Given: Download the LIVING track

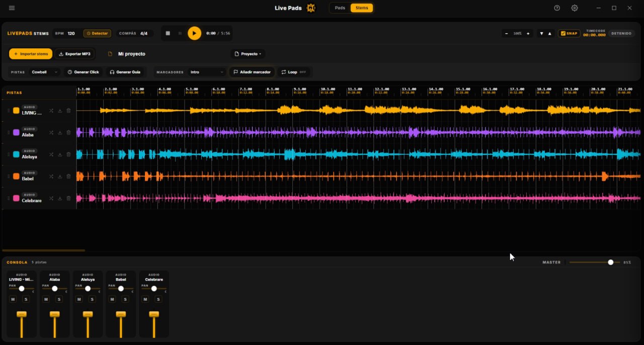Looking at the screenshot, I should pyautogui.click(x=60, y=111).
